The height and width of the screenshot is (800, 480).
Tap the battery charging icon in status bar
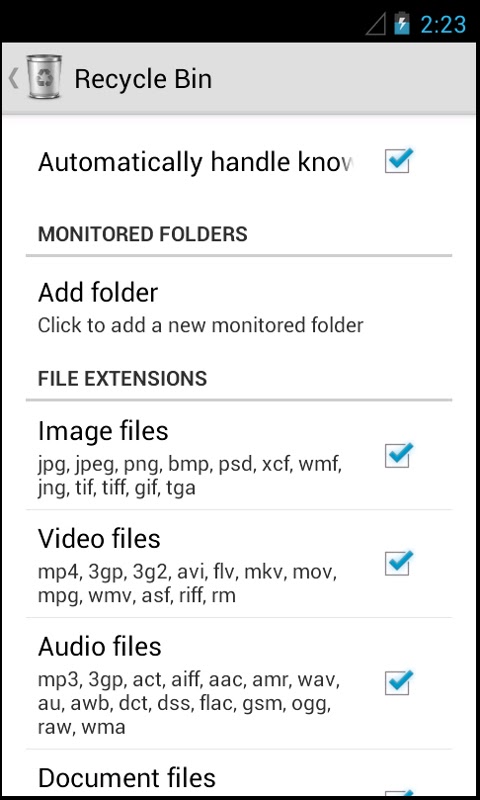point(401,23)
